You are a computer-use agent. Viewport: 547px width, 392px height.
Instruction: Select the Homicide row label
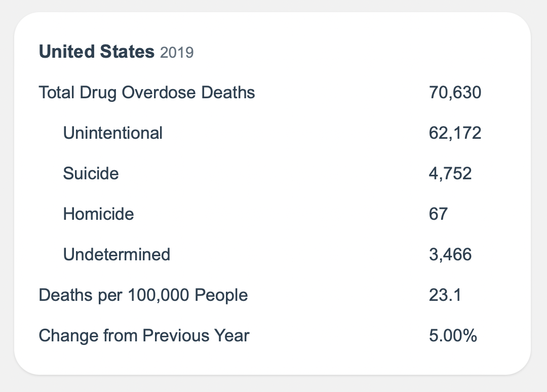[x=99, y=214]
